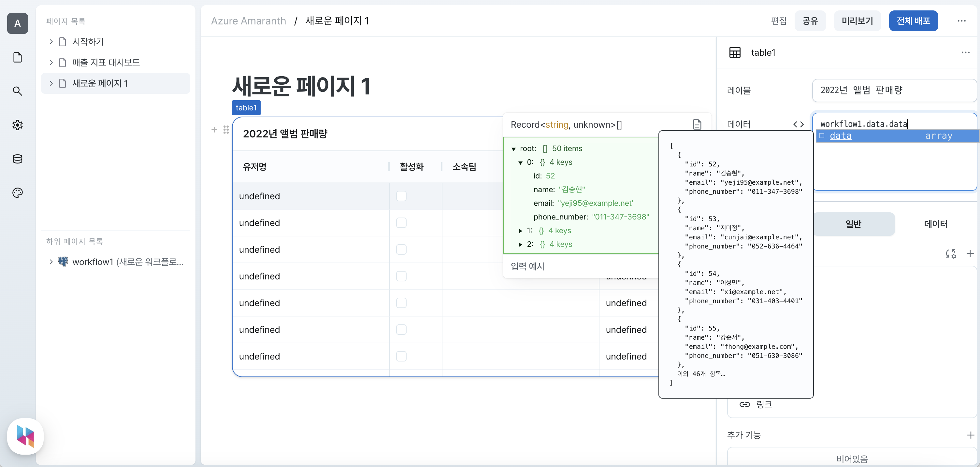Viewport: 980px width, 467px height.
Task: Switch to the 데이터 tab
Action: click(x=935, y=224)
